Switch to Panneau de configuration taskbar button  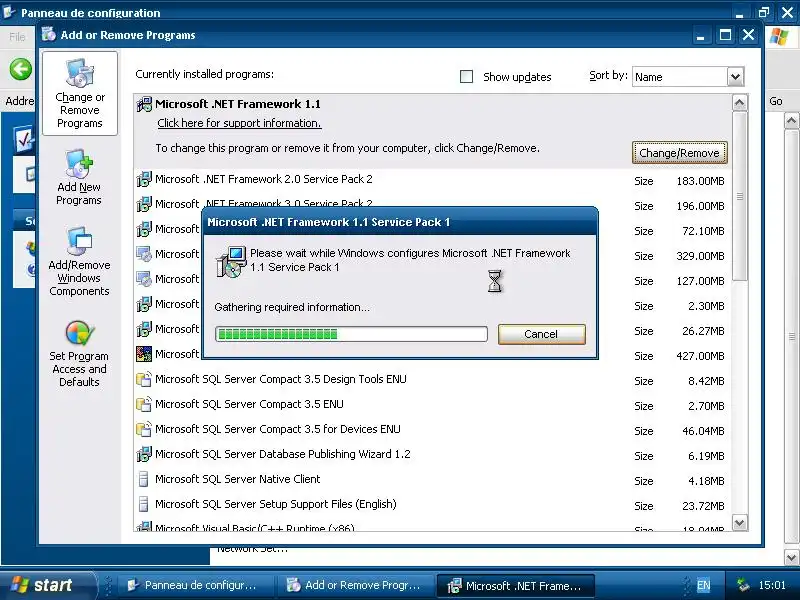(194, 585)
